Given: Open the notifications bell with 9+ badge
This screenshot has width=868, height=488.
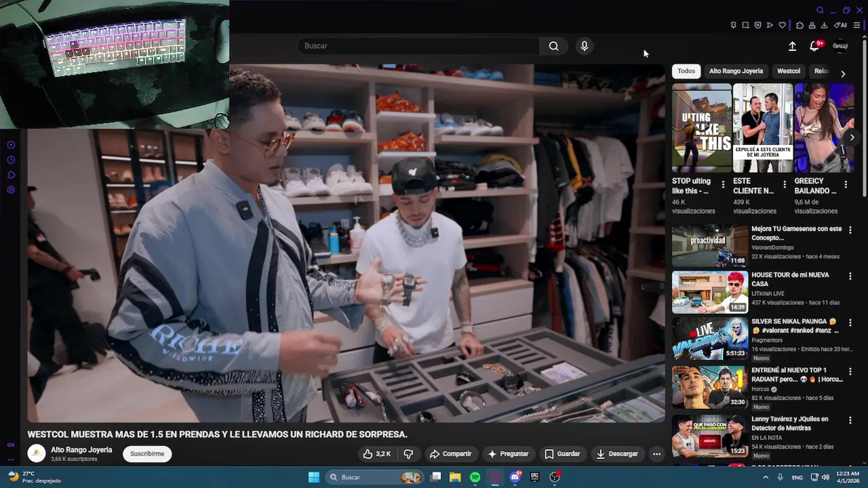Looking at the screenshot, I should [x=815, y=46].
